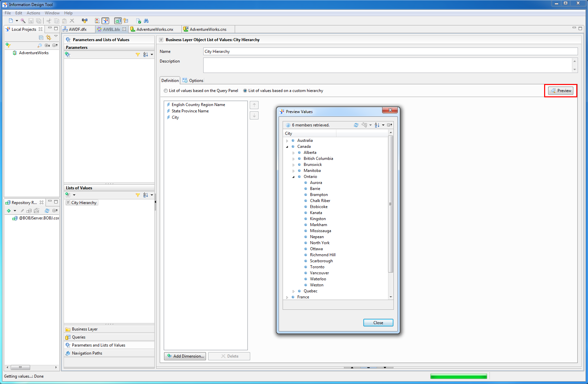Viewport: 588px width, 384px height.
Task: Open the Options tab
Action: pyautogui.click(x=193, y=81)
